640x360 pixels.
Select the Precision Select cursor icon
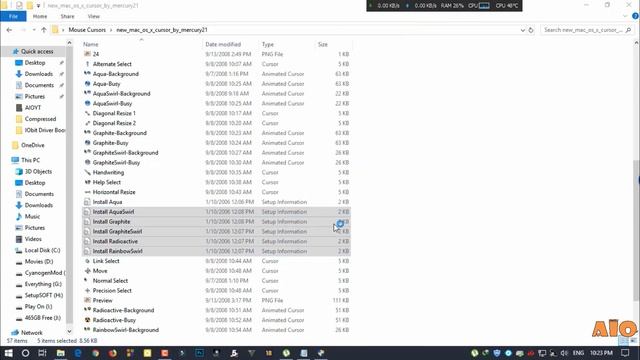pyautogui.click(x=87, y=291)
